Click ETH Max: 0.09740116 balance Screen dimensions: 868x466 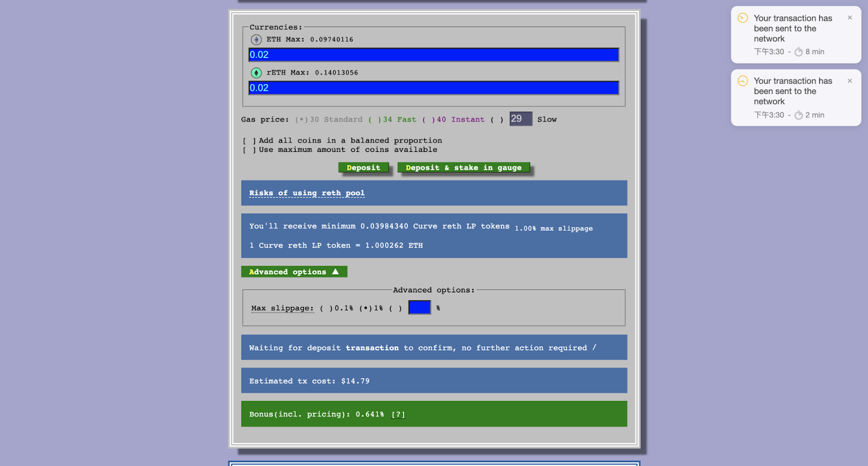click(x=310, y=40)
